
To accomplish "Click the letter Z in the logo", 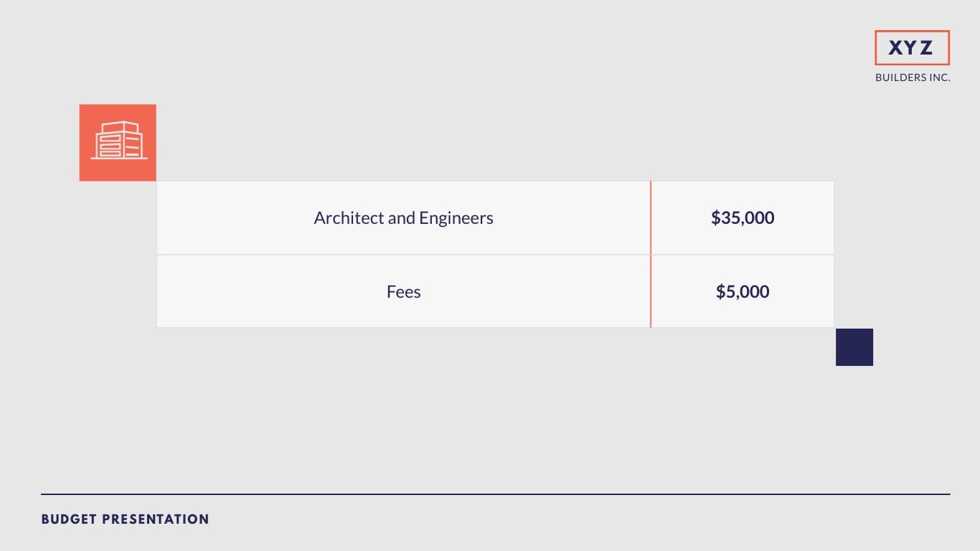I will point(926,48).
